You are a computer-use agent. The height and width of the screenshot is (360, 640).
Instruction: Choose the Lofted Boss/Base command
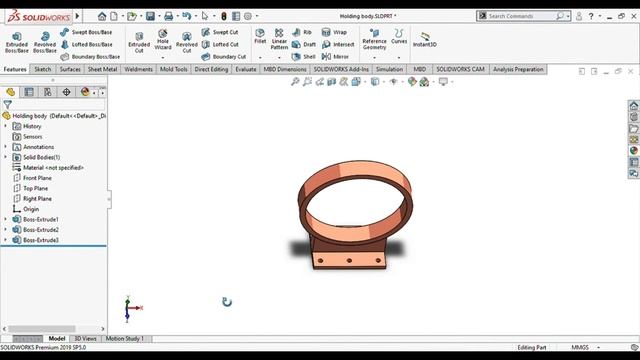(x=87, y=44)
